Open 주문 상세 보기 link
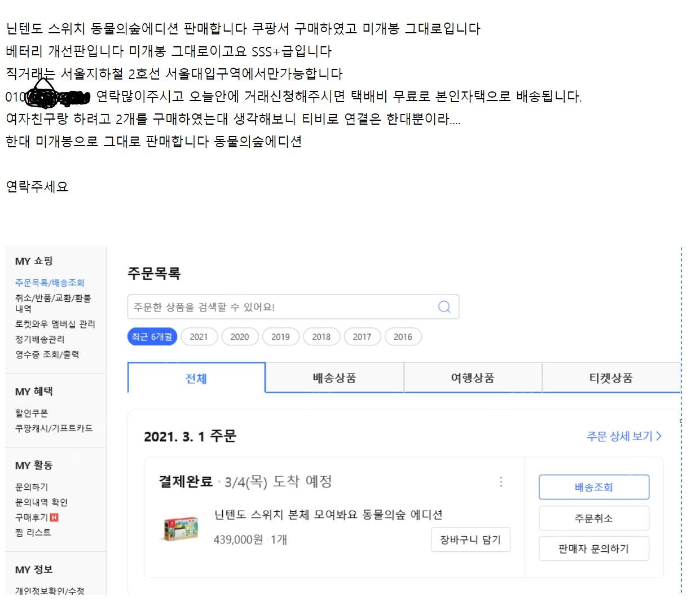The height and width of the screenshot is (610, 700). coord(624,436)
